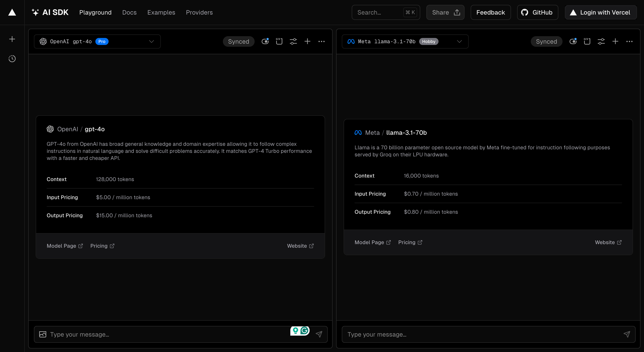Click the Vercel triangle logo
Image resolution: width=644 pixels, height=352 pixels.
12,12
